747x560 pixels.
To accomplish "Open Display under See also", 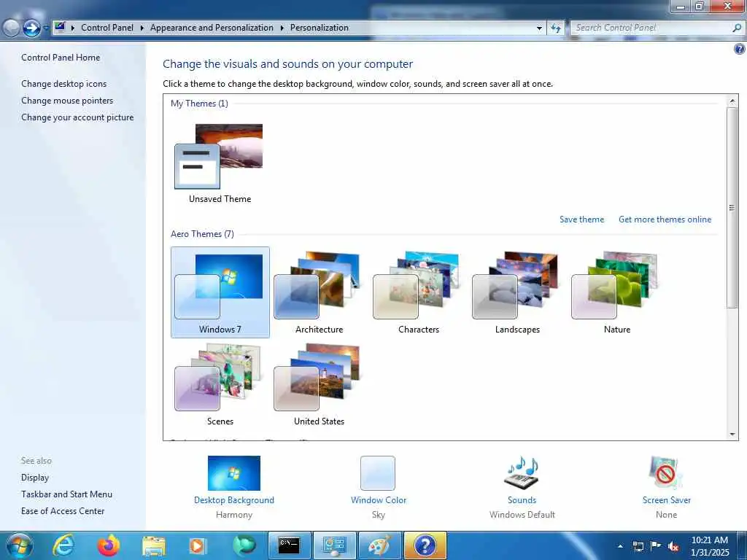I will 35,478.
